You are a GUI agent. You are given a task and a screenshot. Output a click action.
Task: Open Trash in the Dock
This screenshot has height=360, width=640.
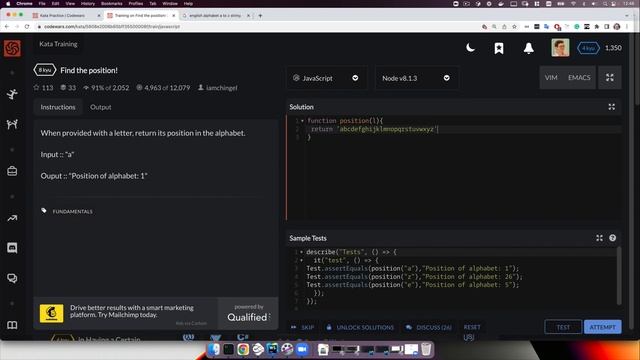pyautogui.click(x=426, y=349)
